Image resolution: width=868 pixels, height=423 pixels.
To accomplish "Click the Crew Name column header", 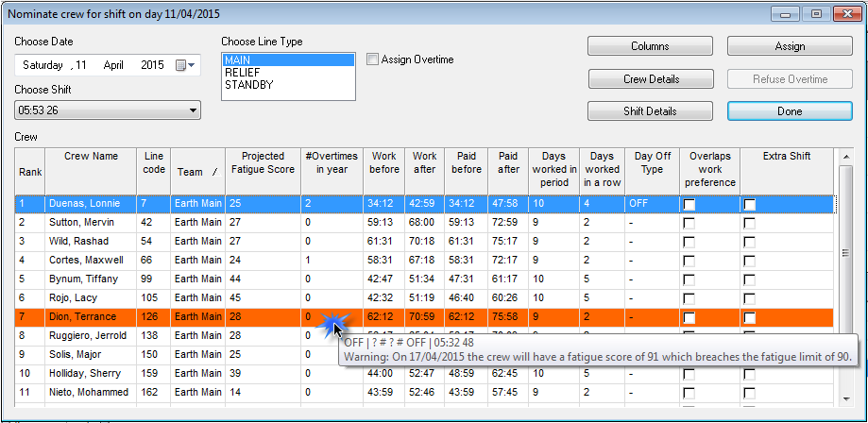I will pos(92,157).
